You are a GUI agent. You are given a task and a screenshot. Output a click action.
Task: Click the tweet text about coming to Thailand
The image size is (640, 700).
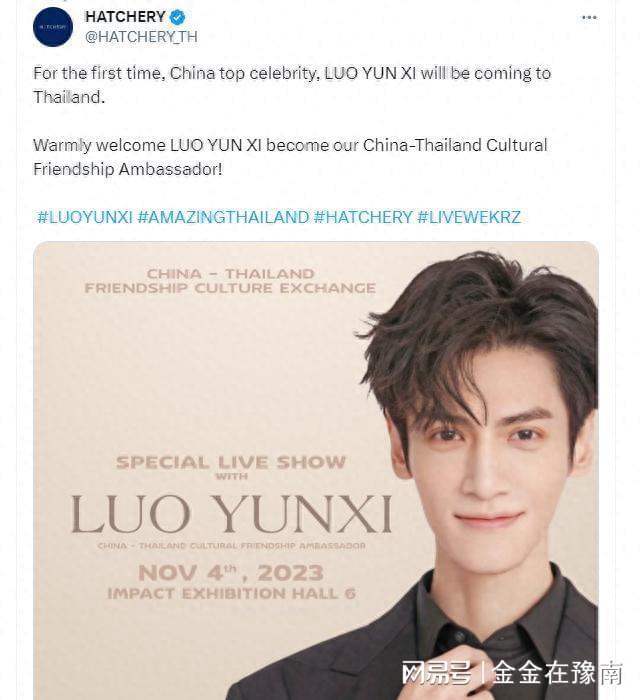click(292, 85)
